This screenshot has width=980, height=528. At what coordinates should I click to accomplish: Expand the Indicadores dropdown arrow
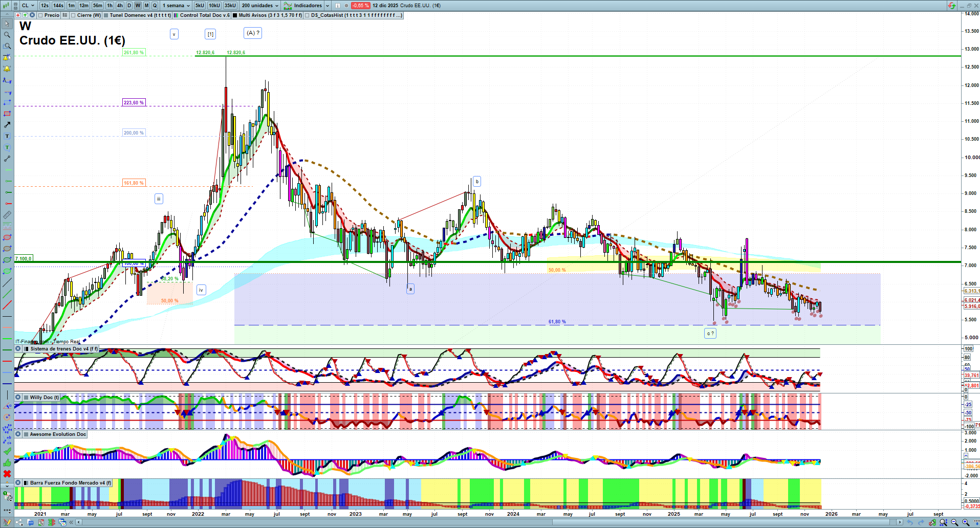click(x=328, y=6)
